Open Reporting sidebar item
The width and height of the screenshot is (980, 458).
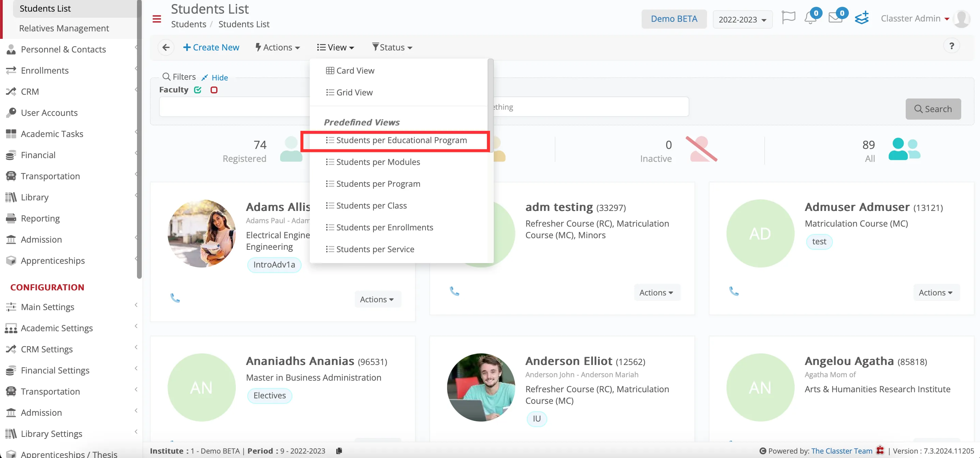(x=72, y=218)
